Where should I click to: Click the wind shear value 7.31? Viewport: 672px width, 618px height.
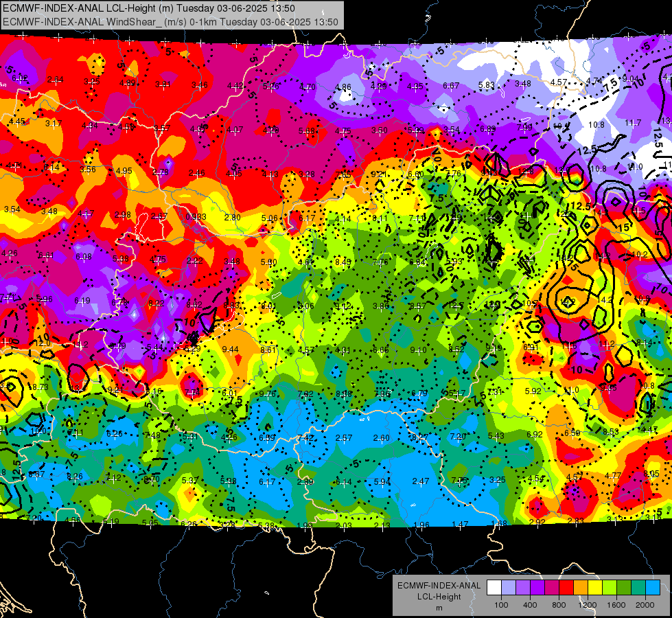495,391
